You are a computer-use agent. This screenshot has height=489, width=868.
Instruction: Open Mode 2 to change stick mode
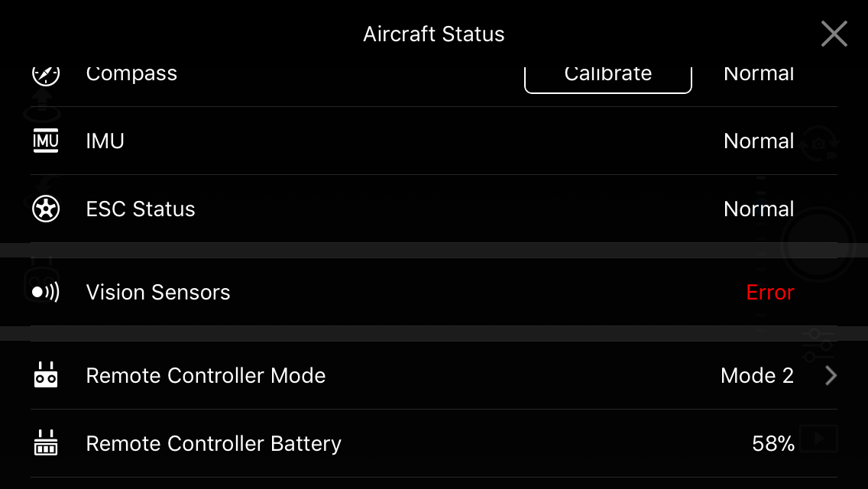point(756,375)
